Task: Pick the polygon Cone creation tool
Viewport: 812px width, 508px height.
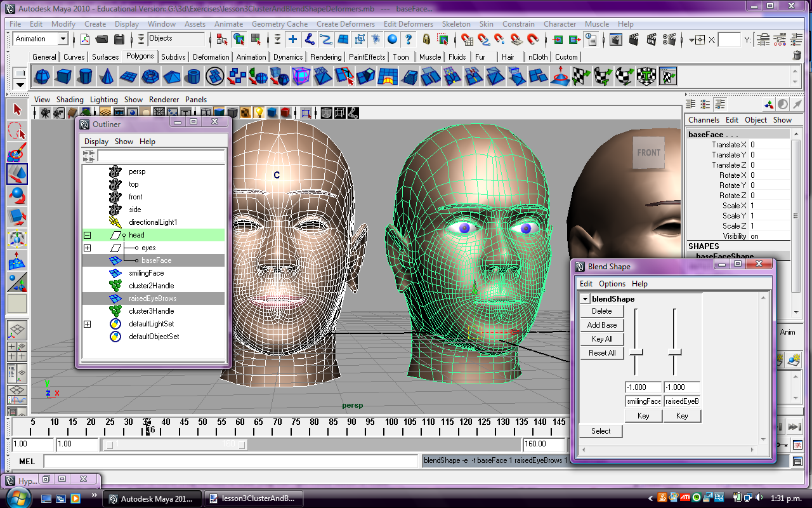Action: click(107, 76)
